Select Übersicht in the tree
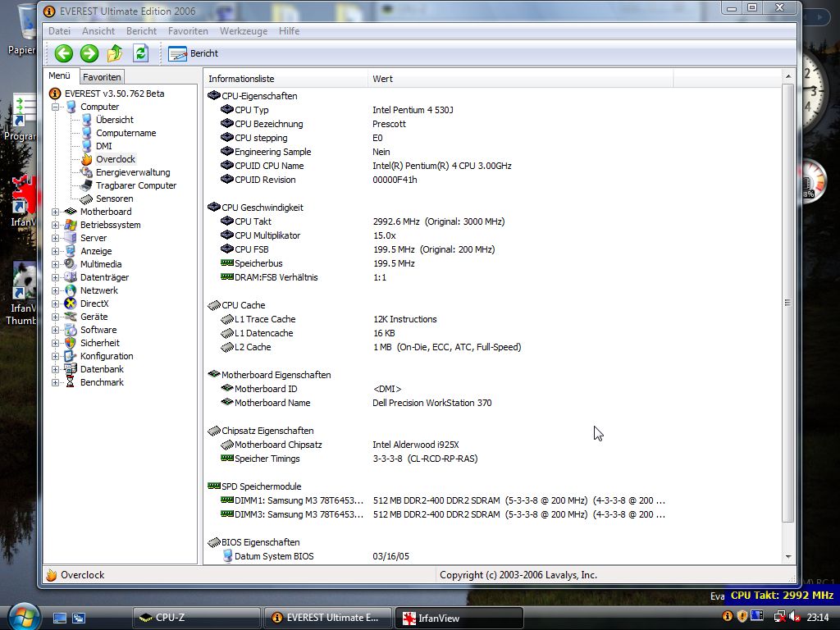840x630 pixels. 115,120
